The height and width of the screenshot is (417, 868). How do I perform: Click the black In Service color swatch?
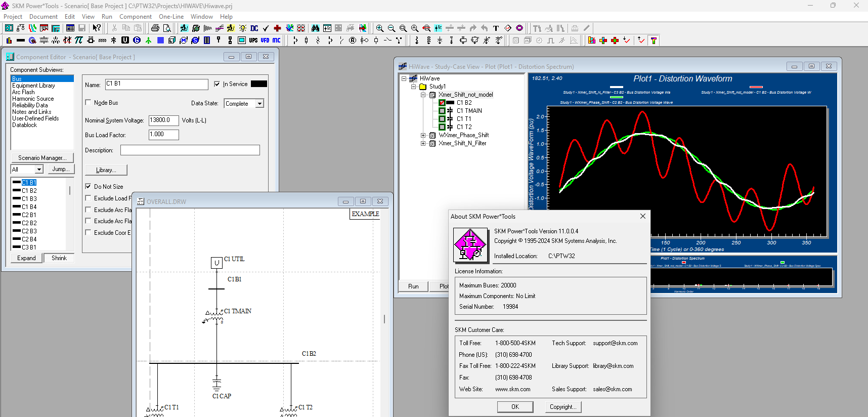point(259,84)
